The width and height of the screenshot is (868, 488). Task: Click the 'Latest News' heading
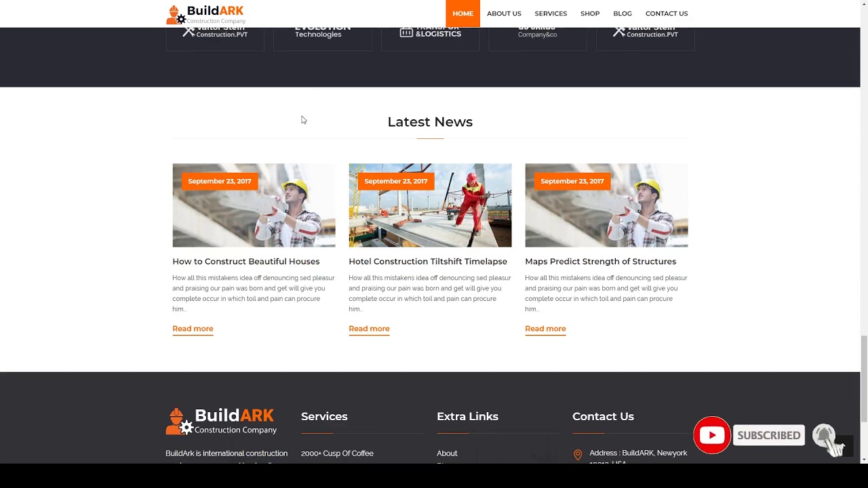430,122
